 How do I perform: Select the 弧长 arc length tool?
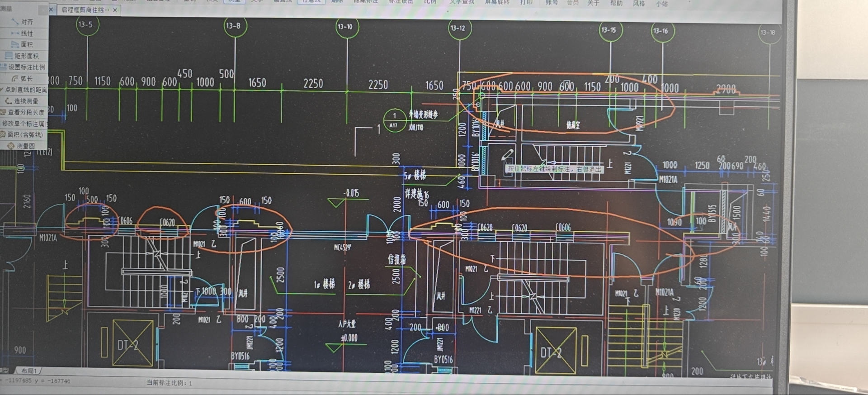(23, 78)
